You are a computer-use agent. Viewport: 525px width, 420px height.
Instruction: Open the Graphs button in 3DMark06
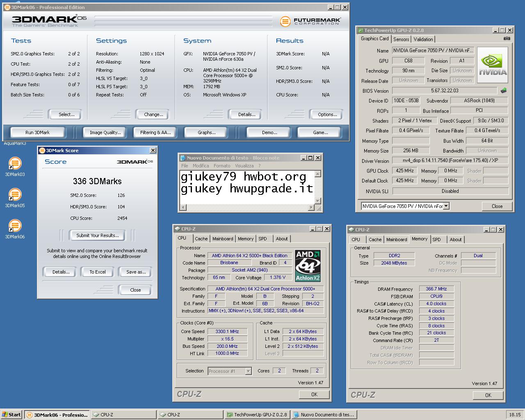[x=206, y=132]
